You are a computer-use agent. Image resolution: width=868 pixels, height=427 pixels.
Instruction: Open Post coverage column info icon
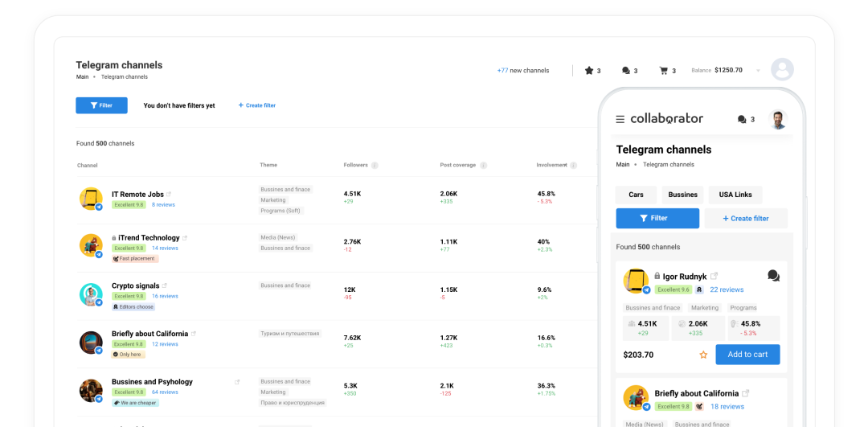483,165
